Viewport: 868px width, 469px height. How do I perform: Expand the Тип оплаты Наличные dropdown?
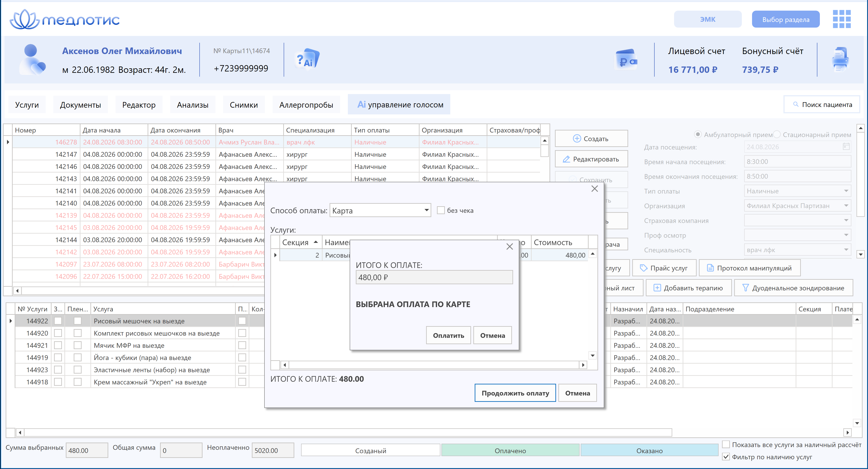846,191
